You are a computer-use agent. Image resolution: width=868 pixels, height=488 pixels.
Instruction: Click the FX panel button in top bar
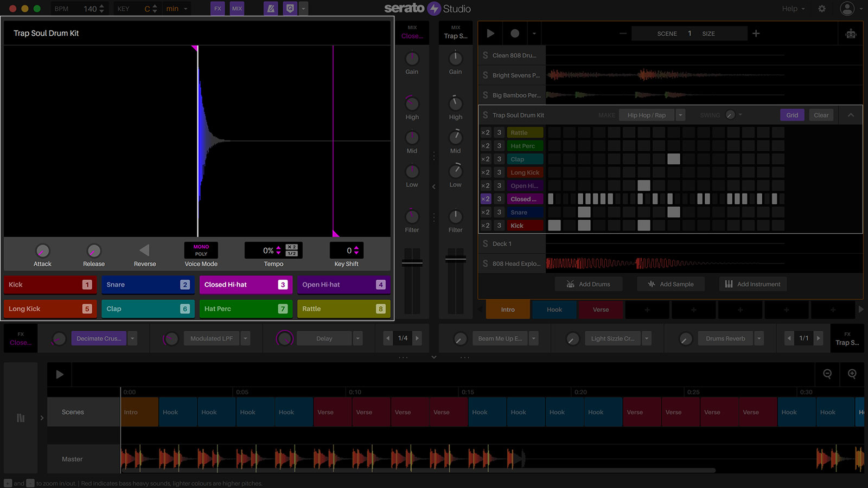point(218,9)
